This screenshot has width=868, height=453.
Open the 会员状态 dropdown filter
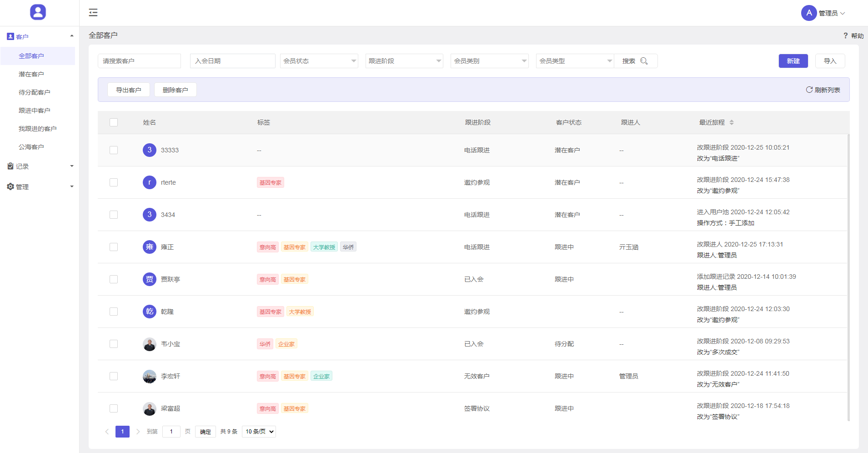coord(319,61)
